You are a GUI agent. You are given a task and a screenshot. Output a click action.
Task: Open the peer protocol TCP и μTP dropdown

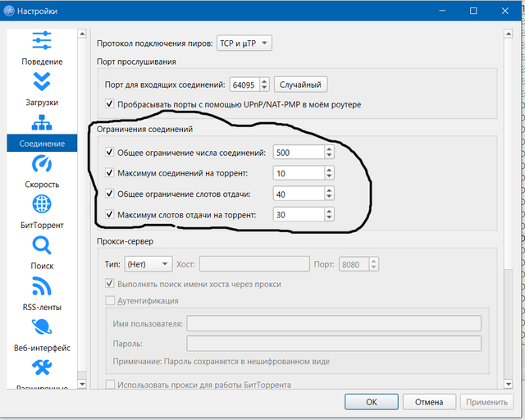pos(244,43)
